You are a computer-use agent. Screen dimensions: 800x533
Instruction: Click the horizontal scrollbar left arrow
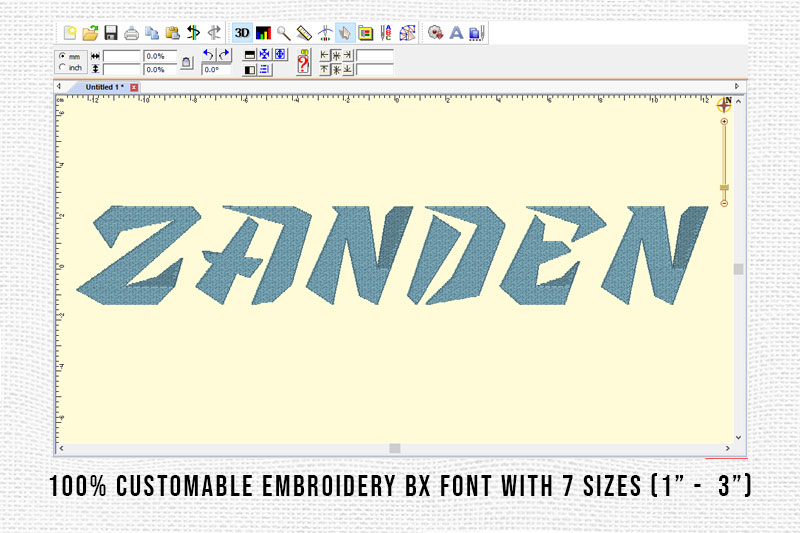tap(61, 448)
